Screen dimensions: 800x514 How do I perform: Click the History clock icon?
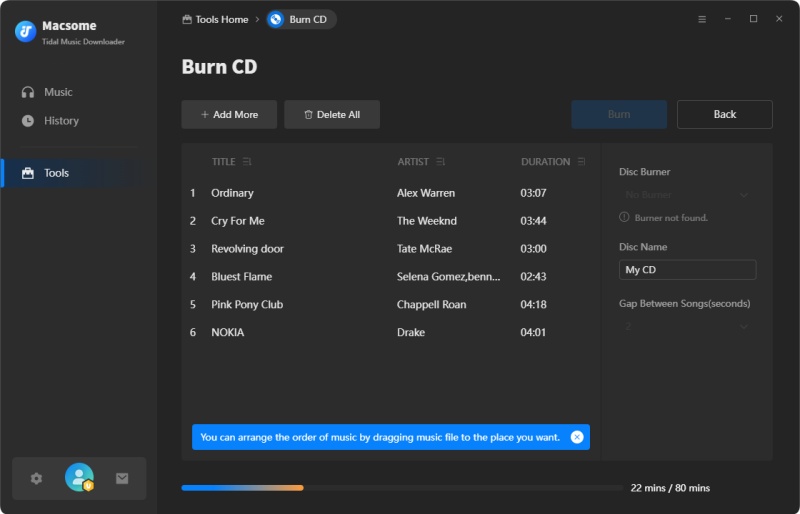28,121
